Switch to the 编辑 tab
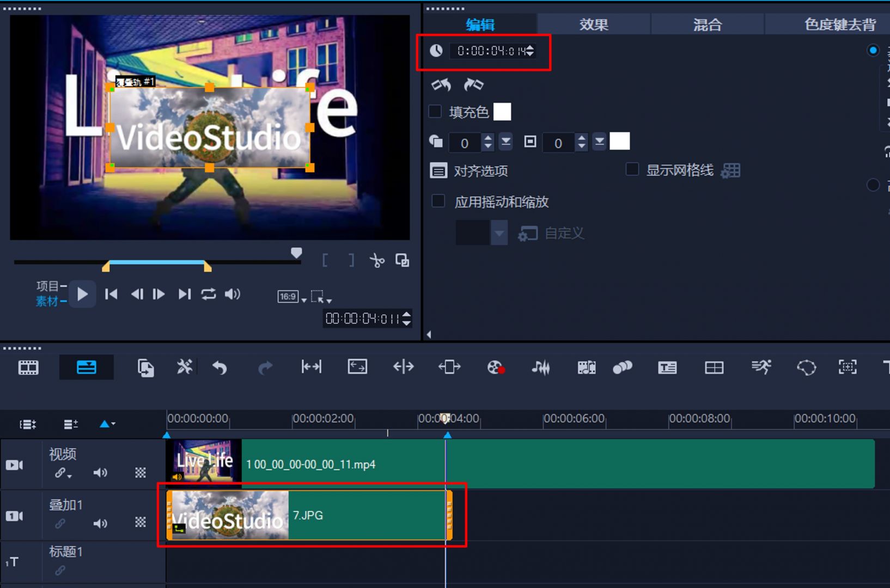The image size is (890, 588). [480, 24]
